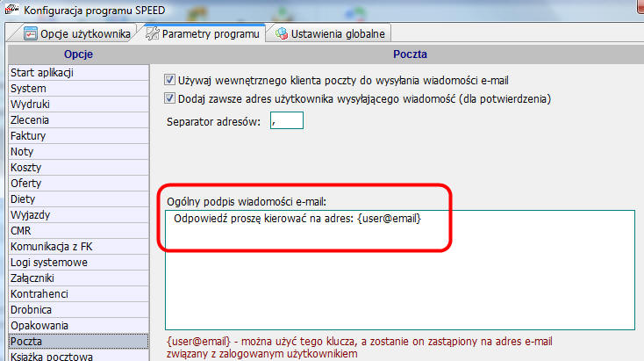Image resolution: width=644 pixels, height=361 pixels.
Task: Select Załączniki in options list
Action: (x=78, y=278)
